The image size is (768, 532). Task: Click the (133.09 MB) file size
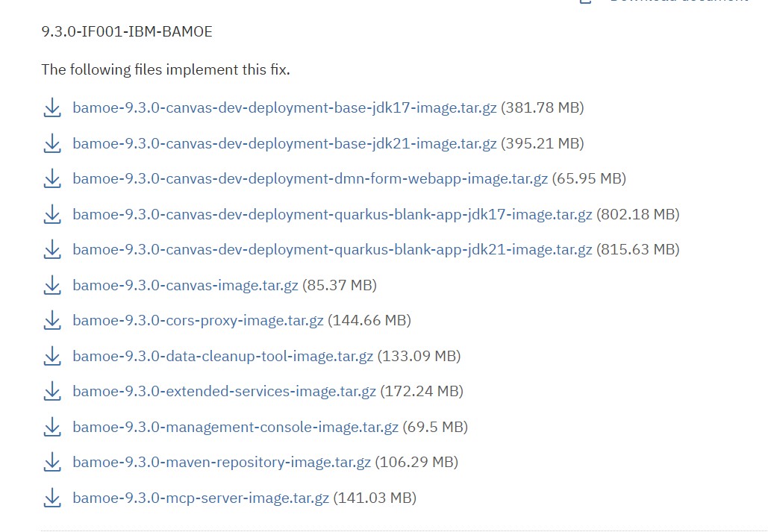pos(419,356)
